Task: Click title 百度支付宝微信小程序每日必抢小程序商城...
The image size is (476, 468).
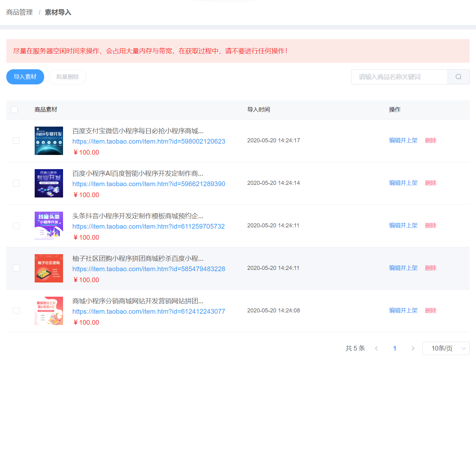Action: [138, 131]
